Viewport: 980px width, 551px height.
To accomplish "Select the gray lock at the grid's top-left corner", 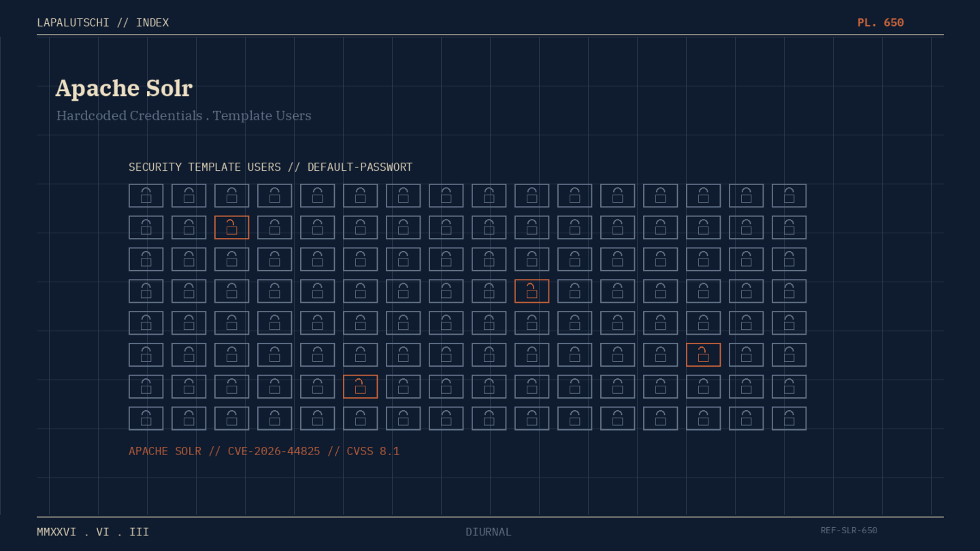I will (x=146, y=195).
